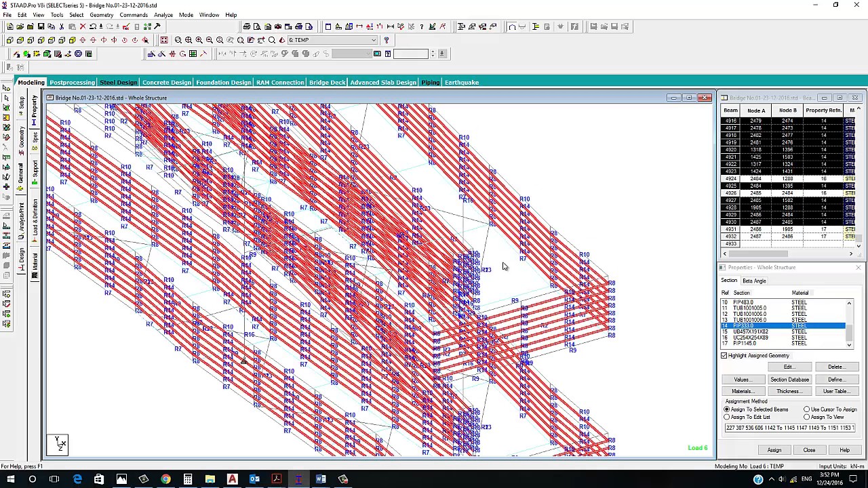Click the Zoom Window magnifier icon
The image size is (868, 488).
coord(178,40)
